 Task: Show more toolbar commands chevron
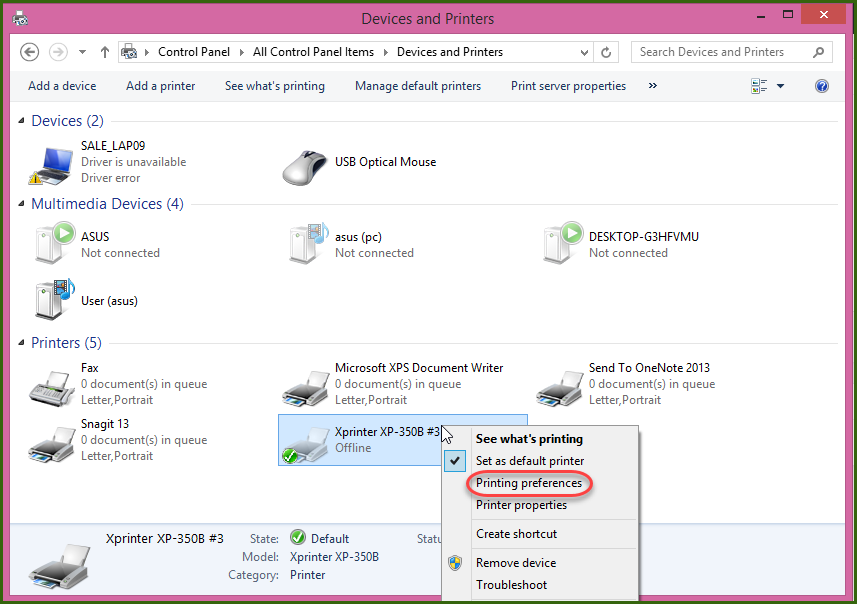[653, 85]
